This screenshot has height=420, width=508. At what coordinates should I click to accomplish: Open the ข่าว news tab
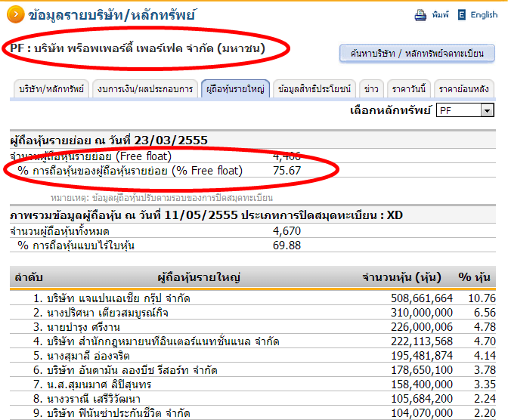tap(371, 88)
